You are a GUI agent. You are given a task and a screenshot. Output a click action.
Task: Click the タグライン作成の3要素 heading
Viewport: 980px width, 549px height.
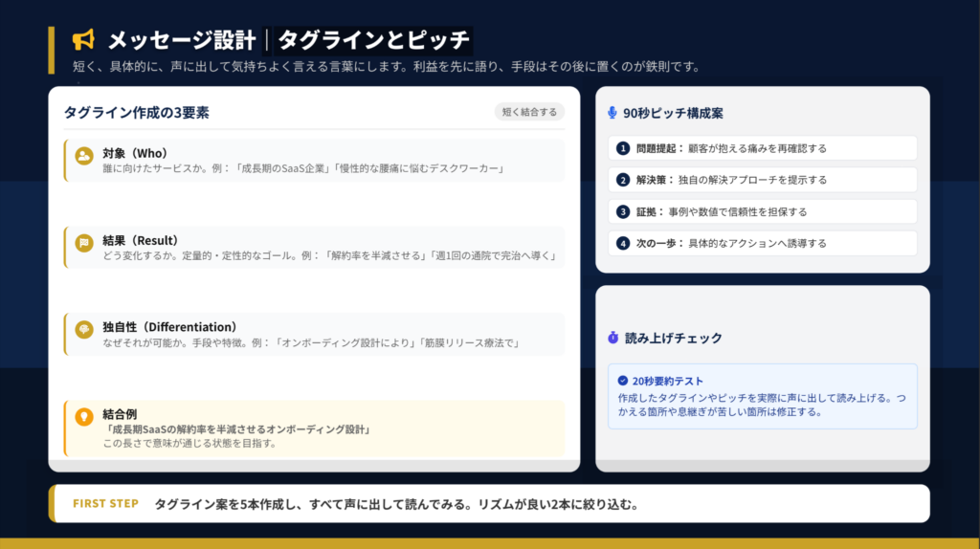point(136,113)
